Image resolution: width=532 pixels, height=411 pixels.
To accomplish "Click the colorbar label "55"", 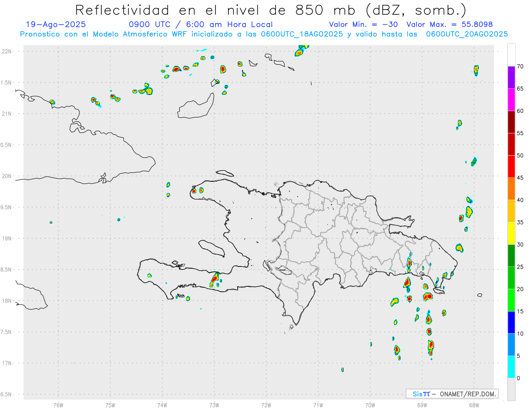I will pyautogui.click(x=520, y=133).
